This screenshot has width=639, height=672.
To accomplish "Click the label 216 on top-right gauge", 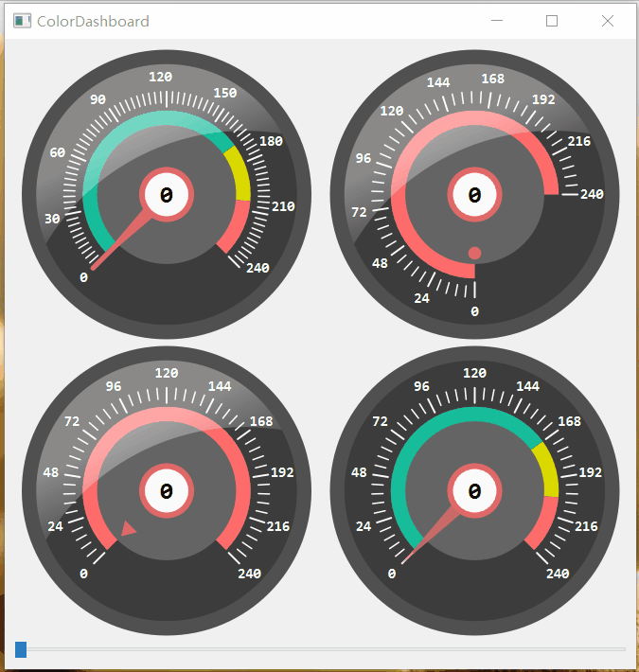I will coord(579,141).
